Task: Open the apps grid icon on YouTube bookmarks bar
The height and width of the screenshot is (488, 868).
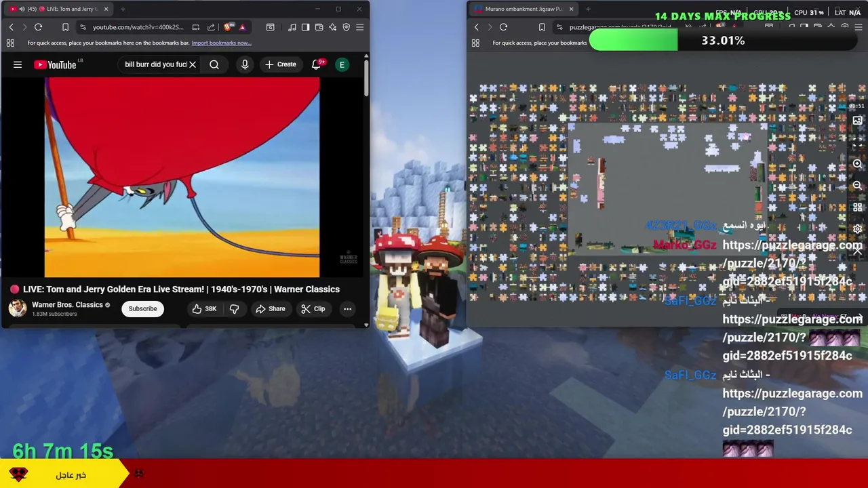Action: (x=10, y=43)
